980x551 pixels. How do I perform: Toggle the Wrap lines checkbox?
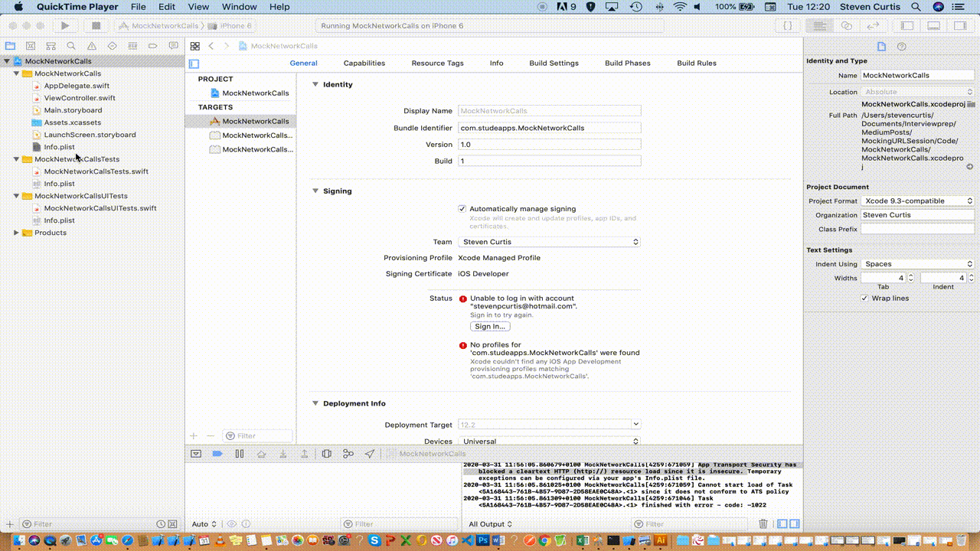pos(864,298)
